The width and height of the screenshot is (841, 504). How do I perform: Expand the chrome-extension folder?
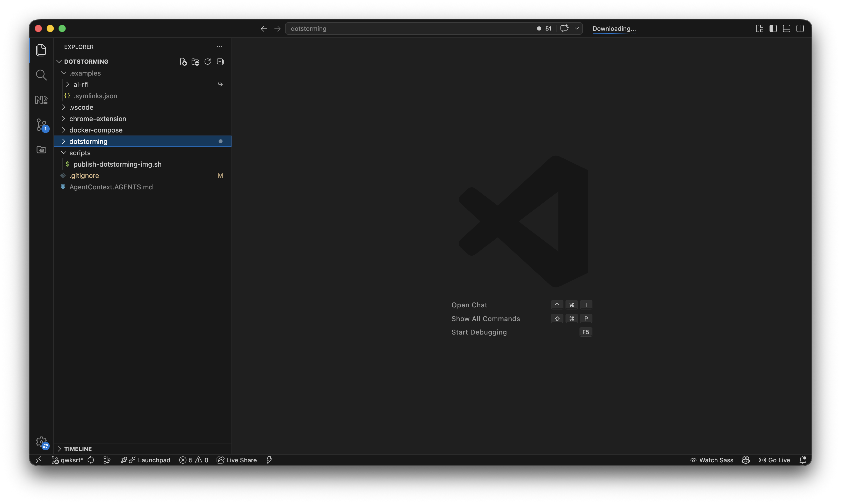click(x=98, y=118)
